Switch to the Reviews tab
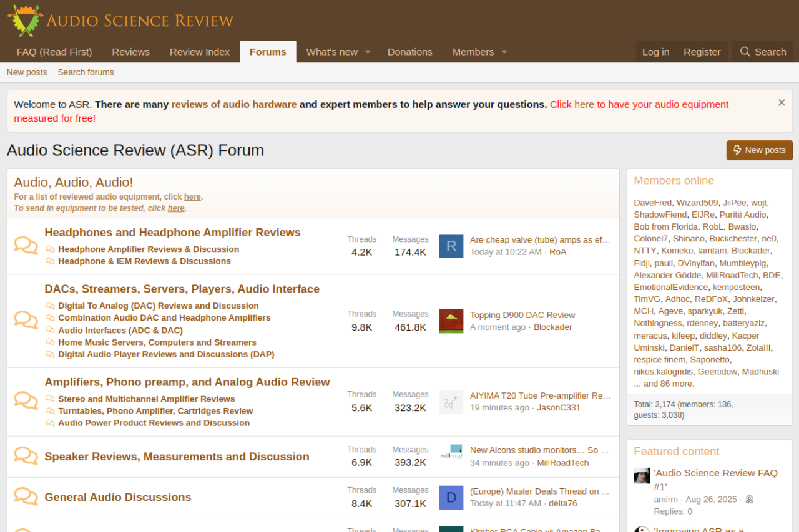The image size is (799, 532). point(130,52)
